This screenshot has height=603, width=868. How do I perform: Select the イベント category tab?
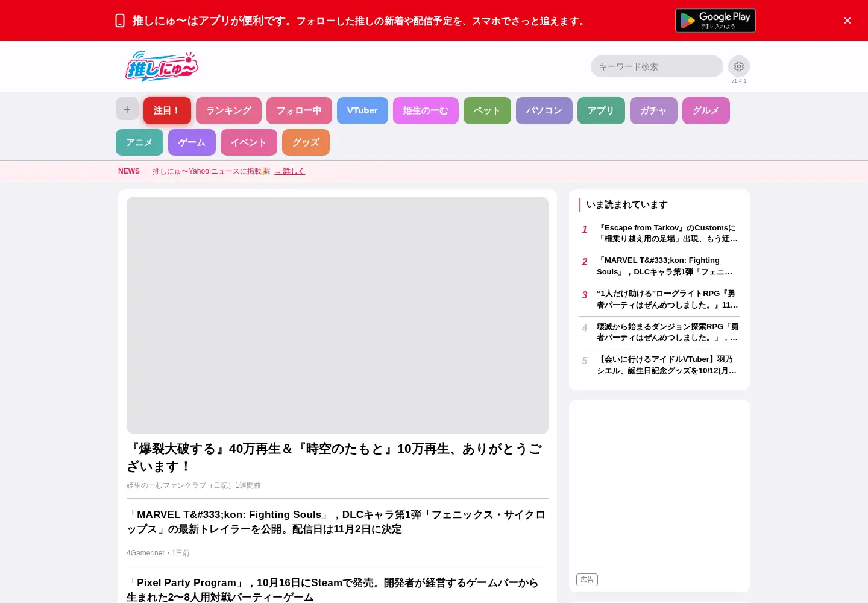point(248,142)
